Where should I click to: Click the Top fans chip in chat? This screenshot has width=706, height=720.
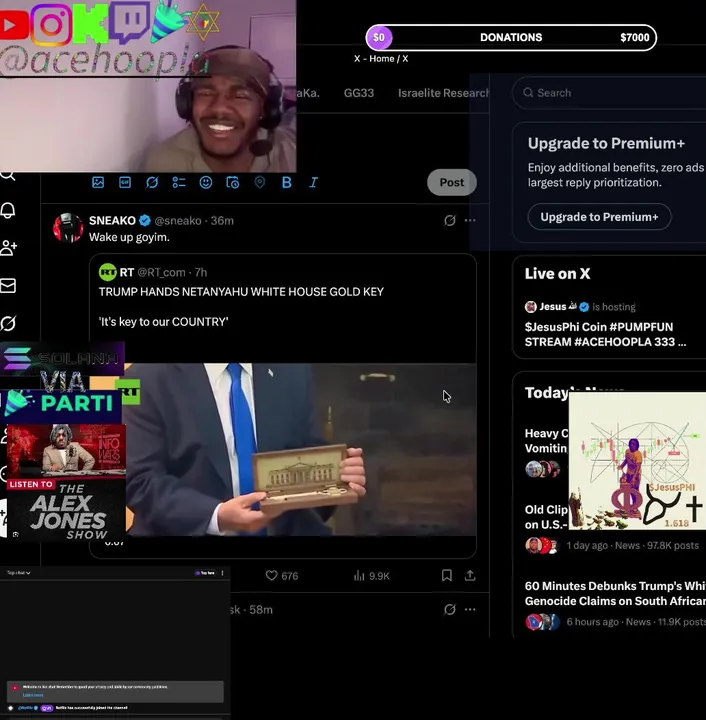tap(205, 573)
